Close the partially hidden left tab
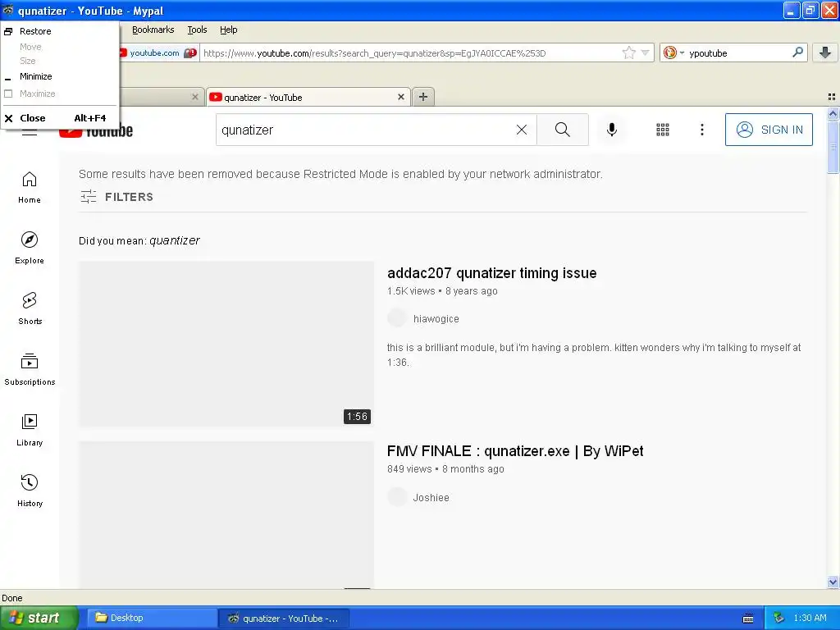This screenshot has height=630, width=840. click(195, 97)
